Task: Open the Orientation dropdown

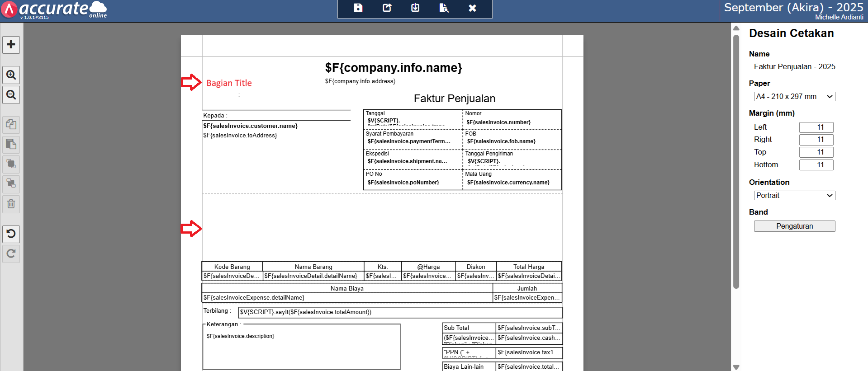Action: 794,196
